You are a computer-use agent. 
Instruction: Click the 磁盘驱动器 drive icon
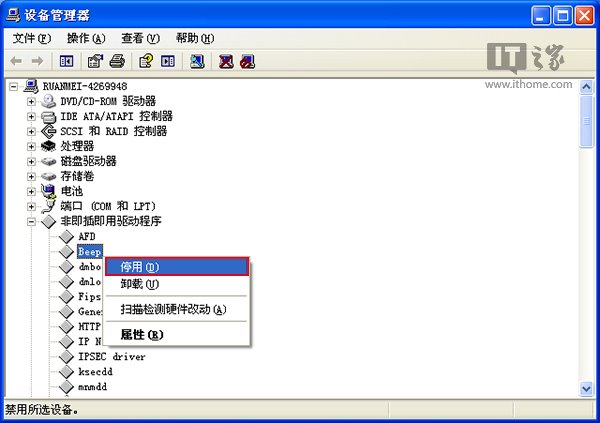tap(49, 161)
